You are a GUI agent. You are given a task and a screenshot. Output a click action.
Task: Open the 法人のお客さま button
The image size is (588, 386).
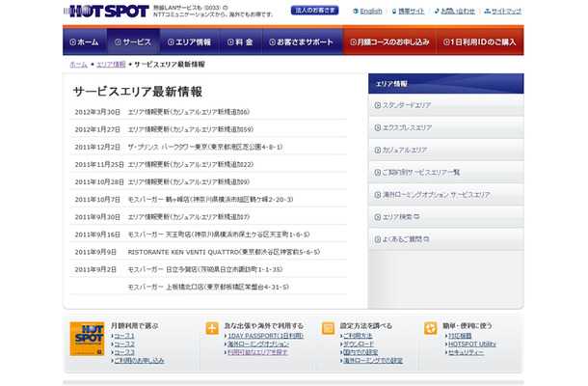314,11
